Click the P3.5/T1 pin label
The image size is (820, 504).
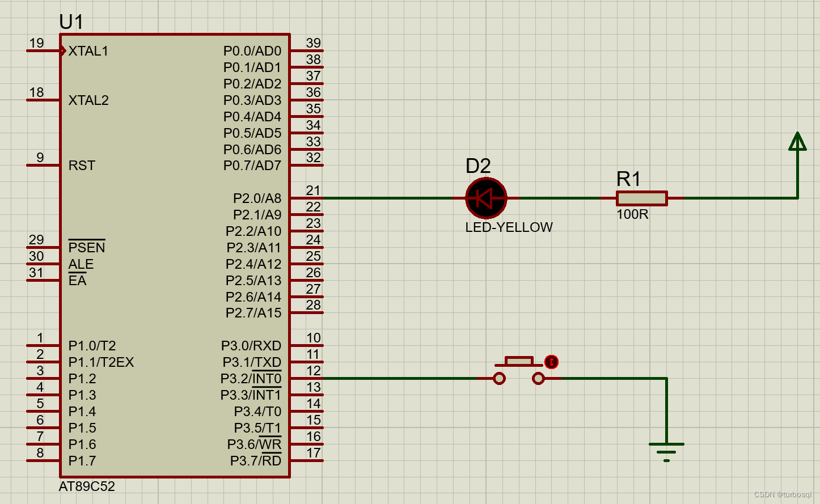pyautogui.click(x=257, y=428)
